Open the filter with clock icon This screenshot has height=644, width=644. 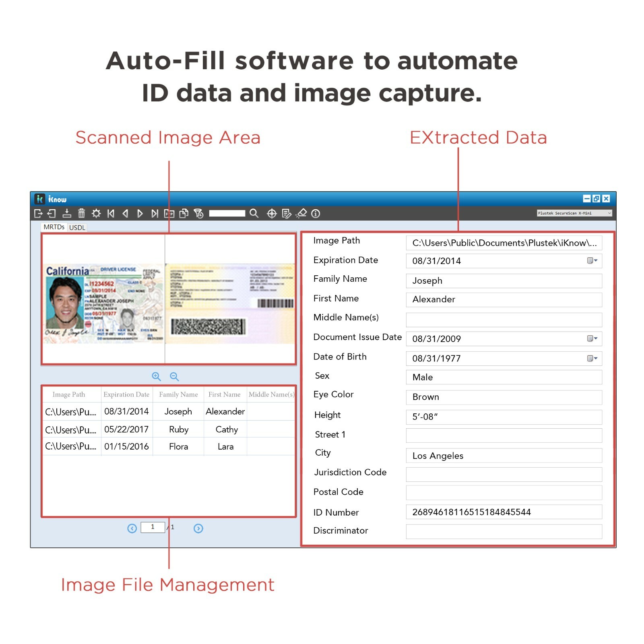(198, 214)
